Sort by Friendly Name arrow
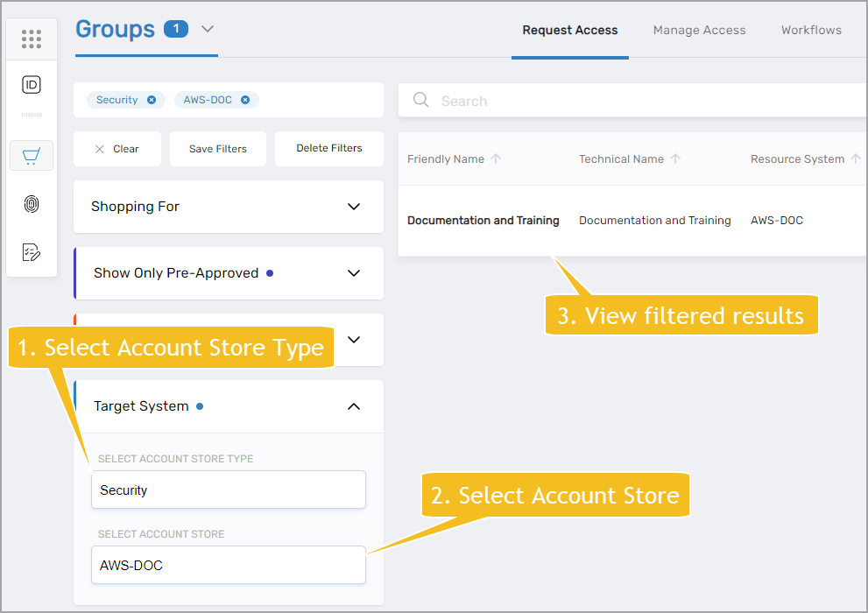The height and width of the screenshot is (613, 868). (496, 159)
